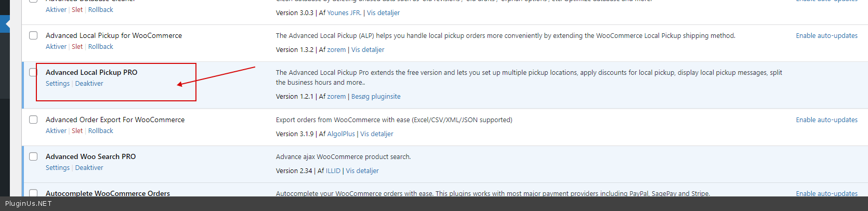Deaktiver the Advanced Woo Search PRO plugin
The image size is (868, 211).
coord(89,168)
